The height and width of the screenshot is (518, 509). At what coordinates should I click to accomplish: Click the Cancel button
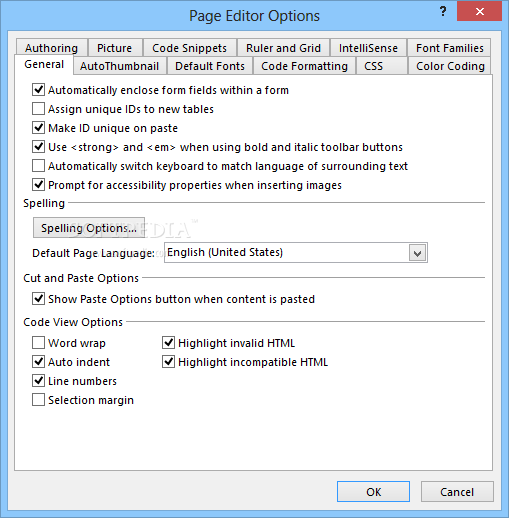click(457, 492)
